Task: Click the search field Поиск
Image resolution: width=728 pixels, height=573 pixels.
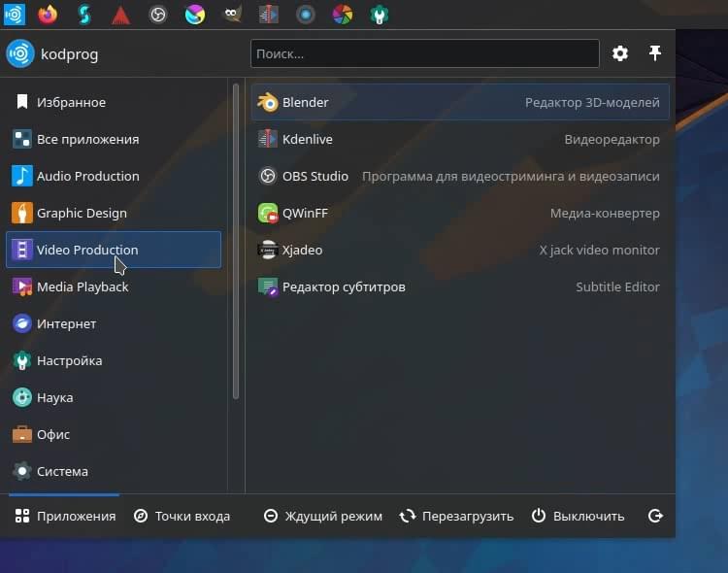Action: pyautogui.click(x=425, y=54)
